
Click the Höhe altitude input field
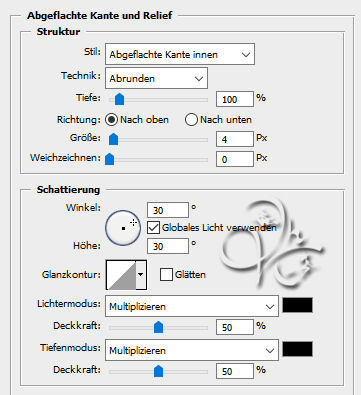point(168,246)
